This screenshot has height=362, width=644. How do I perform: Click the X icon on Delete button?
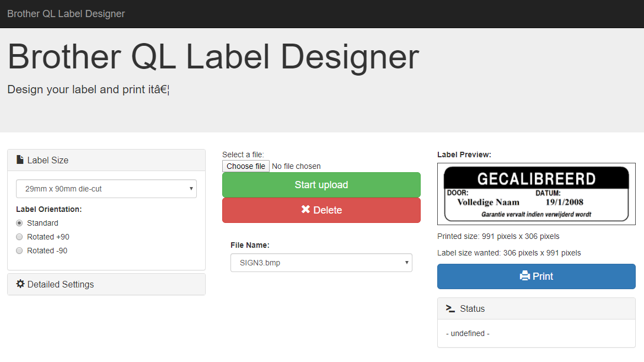(x=305, y=210)
